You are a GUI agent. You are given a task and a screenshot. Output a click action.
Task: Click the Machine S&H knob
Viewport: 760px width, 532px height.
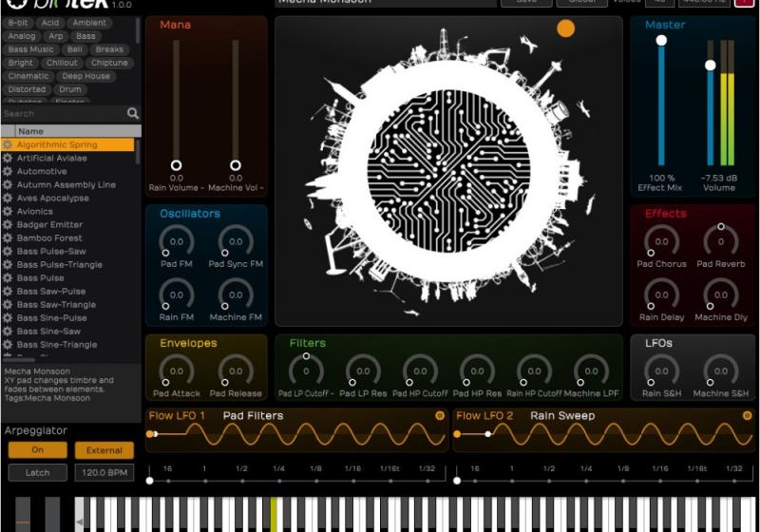tap(721, 371)
